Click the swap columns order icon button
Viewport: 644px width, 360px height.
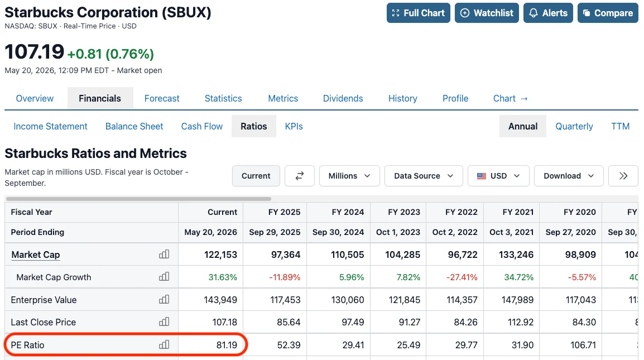[x=300, y=176]
